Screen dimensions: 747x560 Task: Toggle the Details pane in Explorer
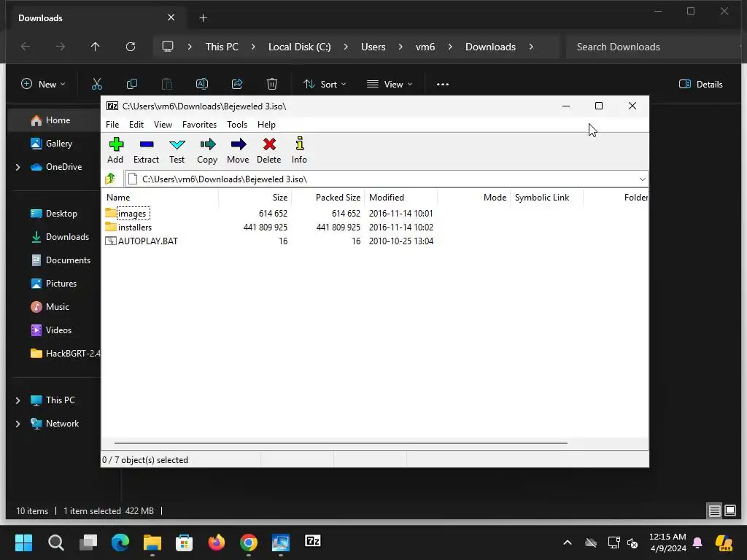pyautogui.click(x=701, y=85)
